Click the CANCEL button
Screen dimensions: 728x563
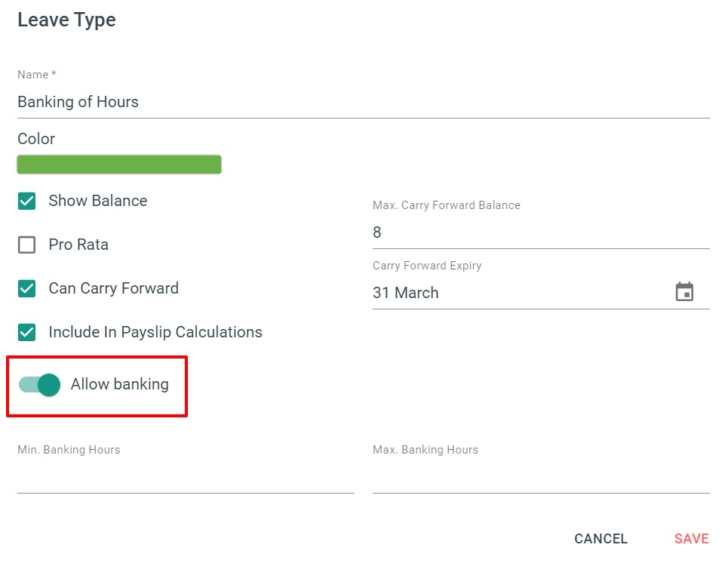click(600, 538)
